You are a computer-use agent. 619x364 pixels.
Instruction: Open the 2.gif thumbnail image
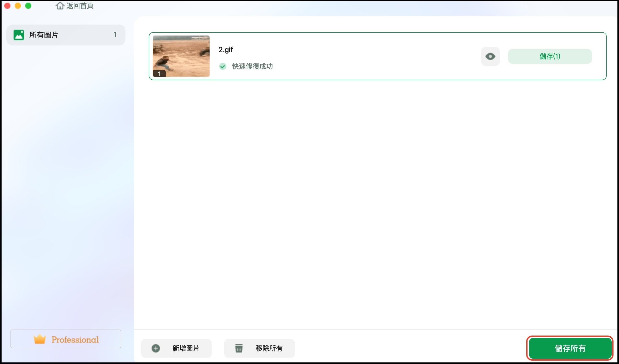click(x=181, y=56)
